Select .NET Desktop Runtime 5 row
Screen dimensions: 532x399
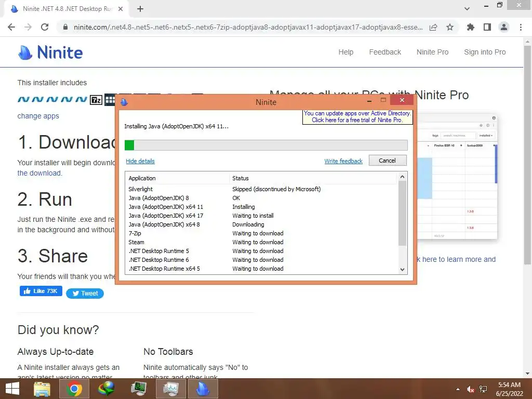(262, 251)
